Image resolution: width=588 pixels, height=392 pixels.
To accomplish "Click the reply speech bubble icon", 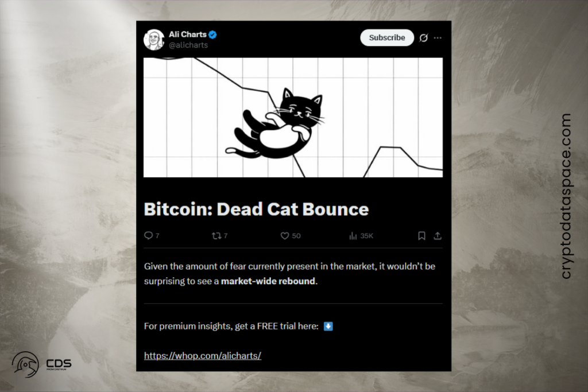I will [148, 235].
